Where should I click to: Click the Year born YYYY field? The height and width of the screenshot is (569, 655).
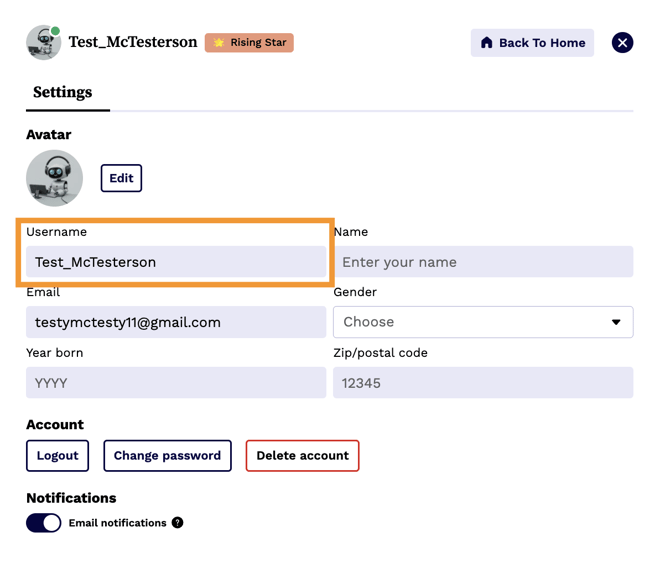pyautogui.click(x=176, y=383)
